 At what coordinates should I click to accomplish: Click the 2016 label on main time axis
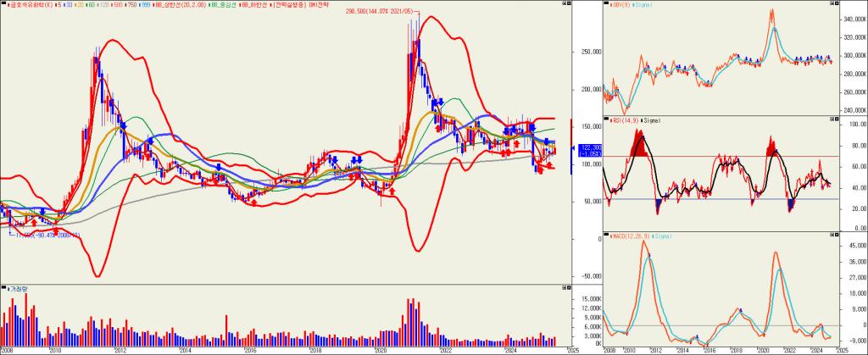coord(250,350)
